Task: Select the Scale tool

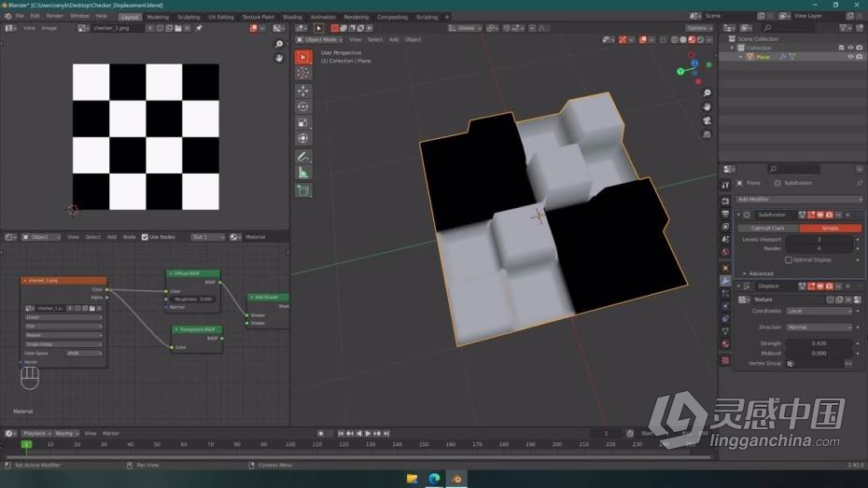Action: 303,123
